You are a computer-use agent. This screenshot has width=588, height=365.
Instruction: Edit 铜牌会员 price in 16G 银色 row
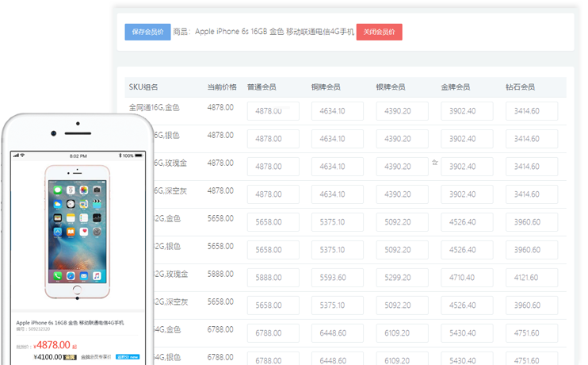tap(338, 139)
